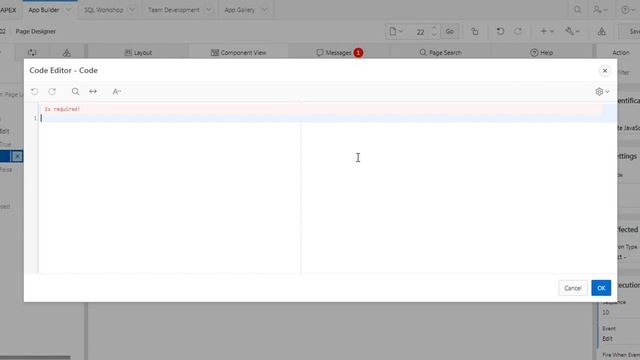Click the page lock icon
Viewport: 640px width, 360px height.
tap(475, 31)
